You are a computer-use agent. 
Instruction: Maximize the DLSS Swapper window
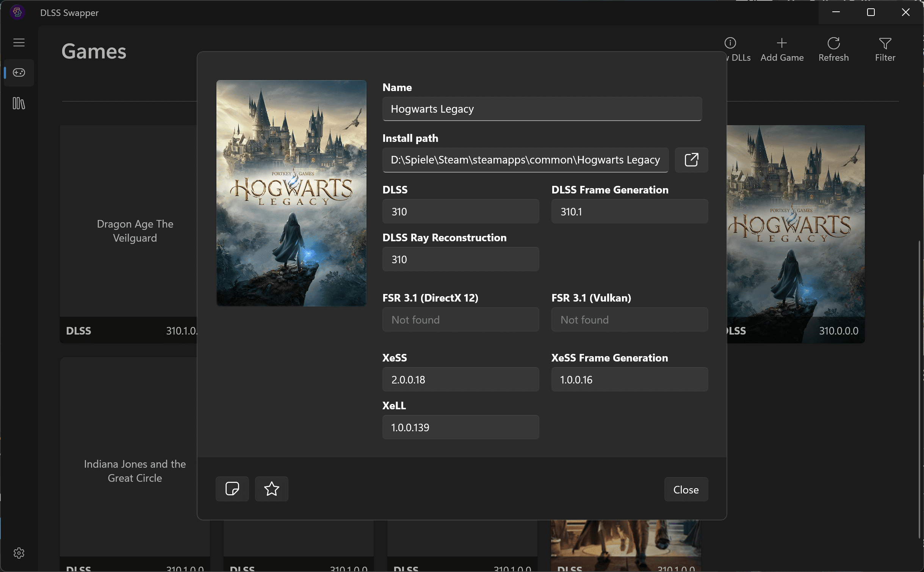871,12
